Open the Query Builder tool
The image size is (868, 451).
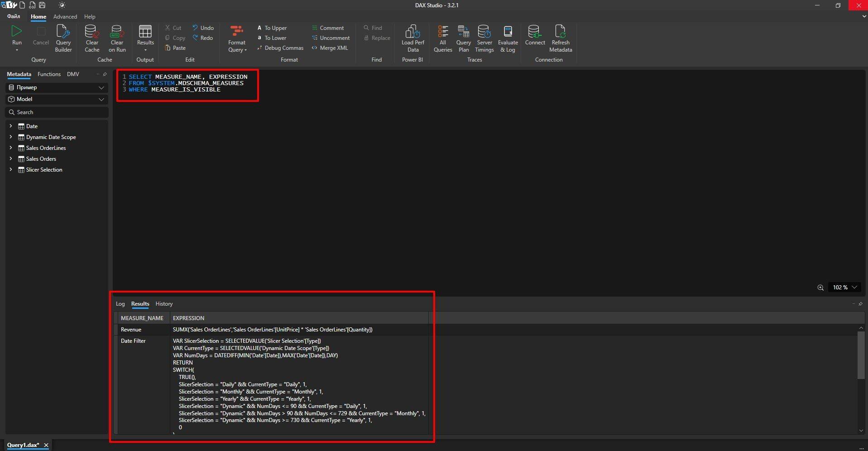tap(63, 38)
